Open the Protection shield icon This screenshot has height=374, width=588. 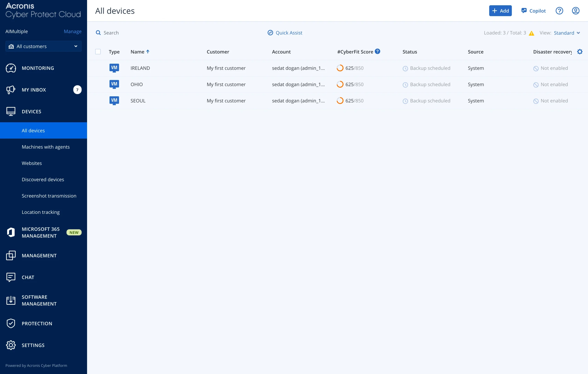point(11,323)
